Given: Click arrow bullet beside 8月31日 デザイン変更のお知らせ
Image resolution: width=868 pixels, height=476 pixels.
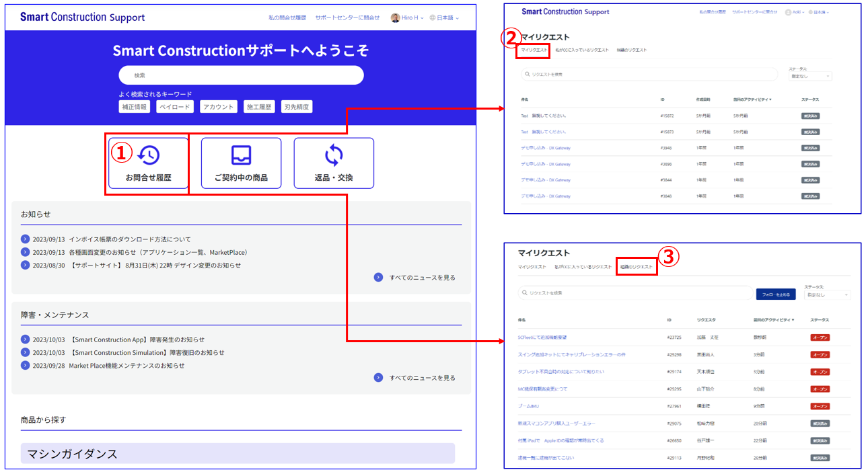Looking at the screenshot, I should click(26, 265).
